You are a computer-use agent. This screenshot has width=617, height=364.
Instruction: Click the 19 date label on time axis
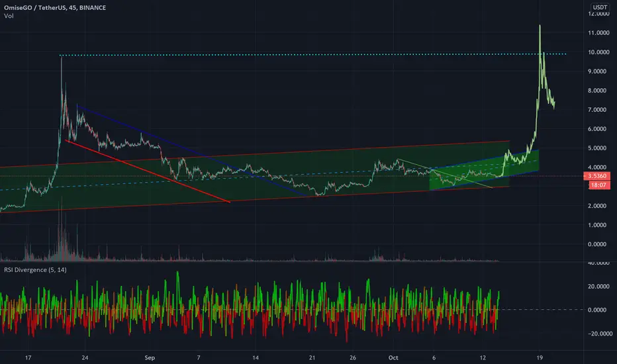[540, 357]
